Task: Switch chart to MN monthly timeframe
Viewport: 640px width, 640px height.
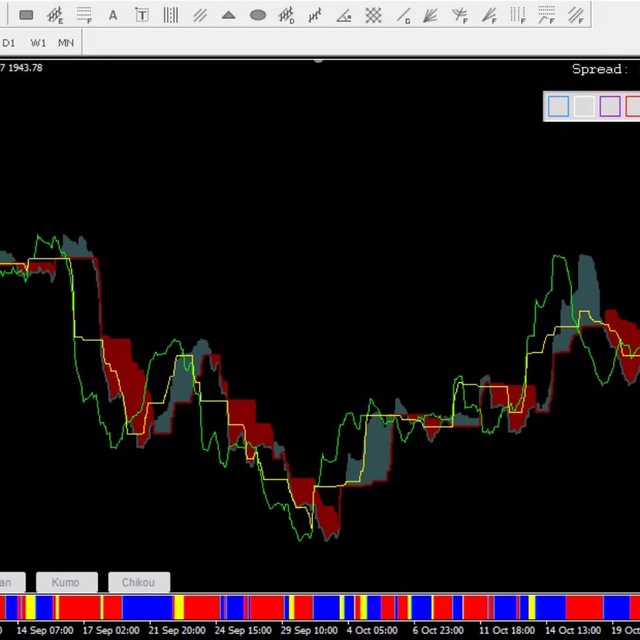Action: [66, 43]
